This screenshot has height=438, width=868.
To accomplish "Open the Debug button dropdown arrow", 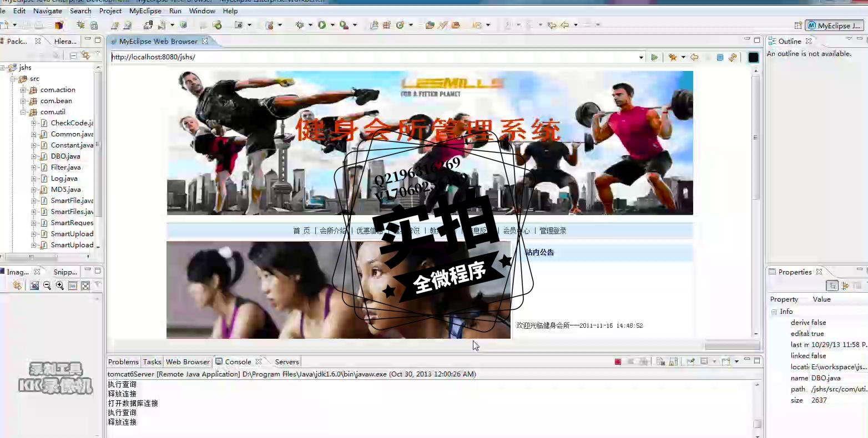I will point(310,25).
